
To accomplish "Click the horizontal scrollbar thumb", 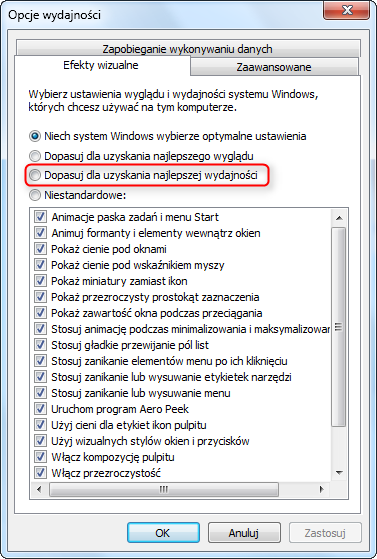I will 164,489.
